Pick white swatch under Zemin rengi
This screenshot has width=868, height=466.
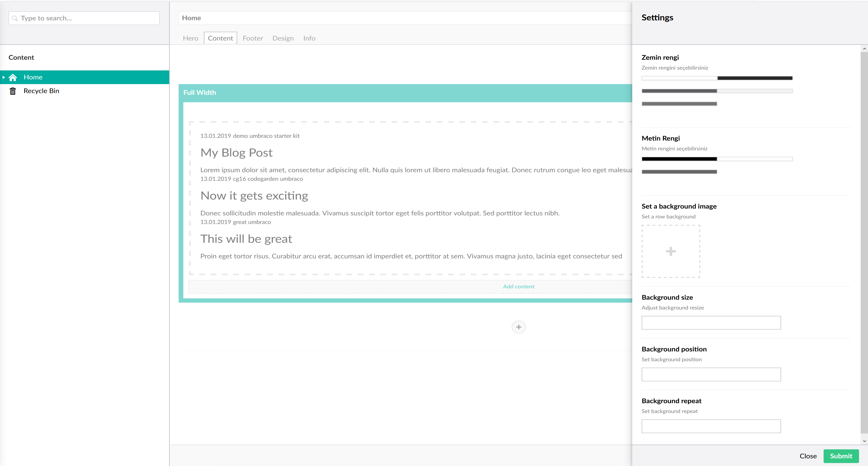tap(679, 78)
